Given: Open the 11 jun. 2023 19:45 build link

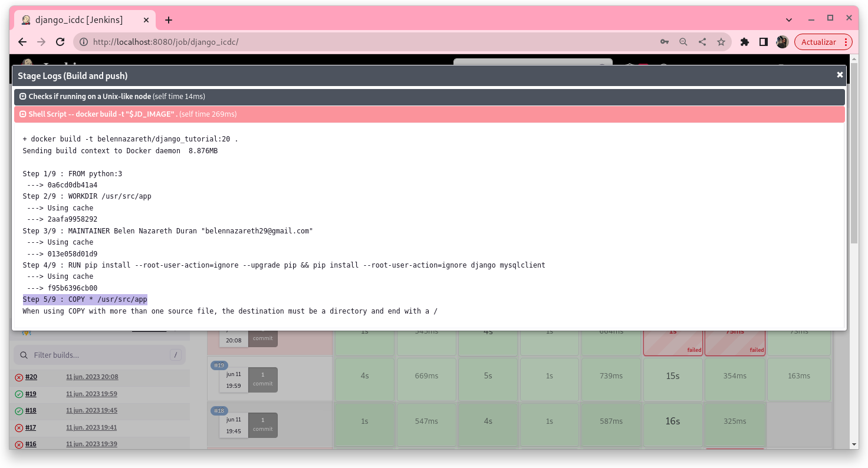Looking at the screenshot, I should pos(91,411).
